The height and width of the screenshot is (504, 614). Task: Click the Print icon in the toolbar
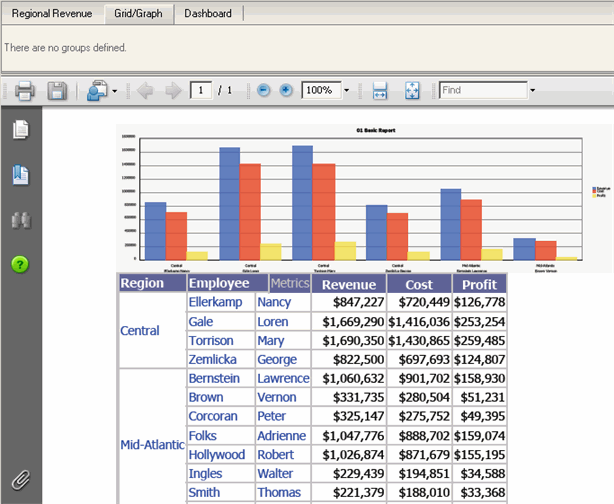tap(25, 91)
